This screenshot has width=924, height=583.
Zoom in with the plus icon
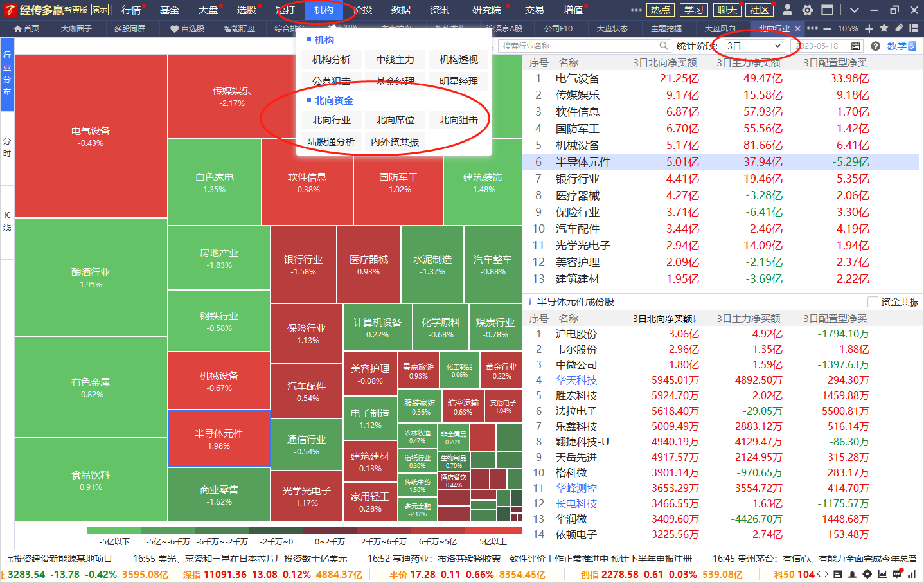pyautogui.click(x=869, y=28)
